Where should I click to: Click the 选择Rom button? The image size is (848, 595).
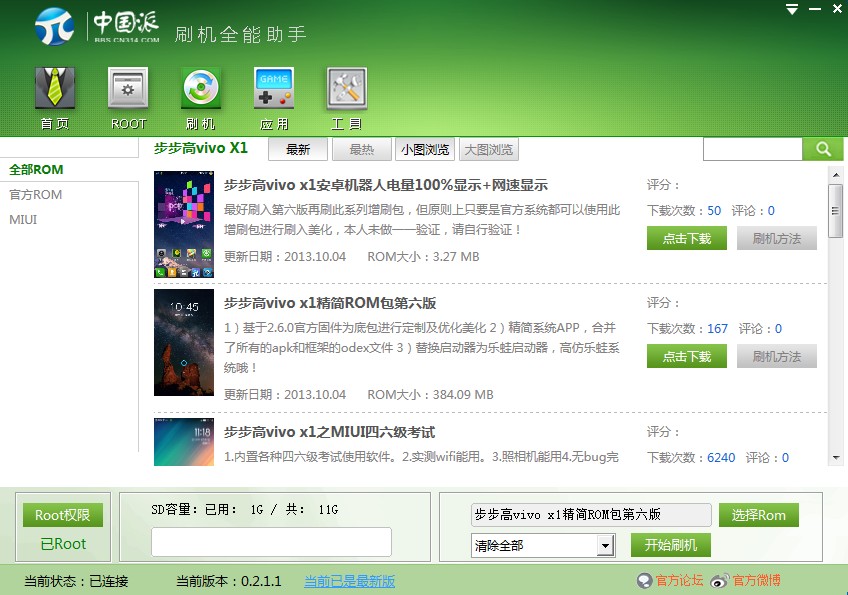(x=759, y=515)
